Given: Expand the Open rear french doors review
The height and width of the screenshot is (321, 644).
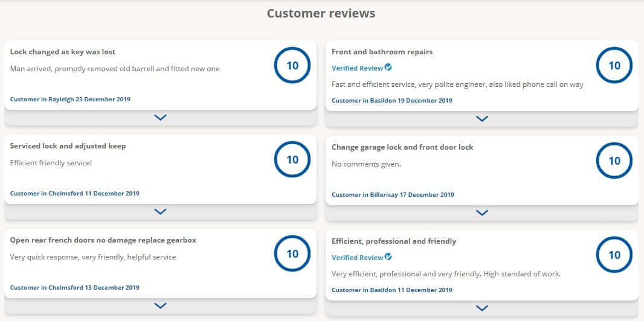Looking at the screenshot, I should coord(160,306).
